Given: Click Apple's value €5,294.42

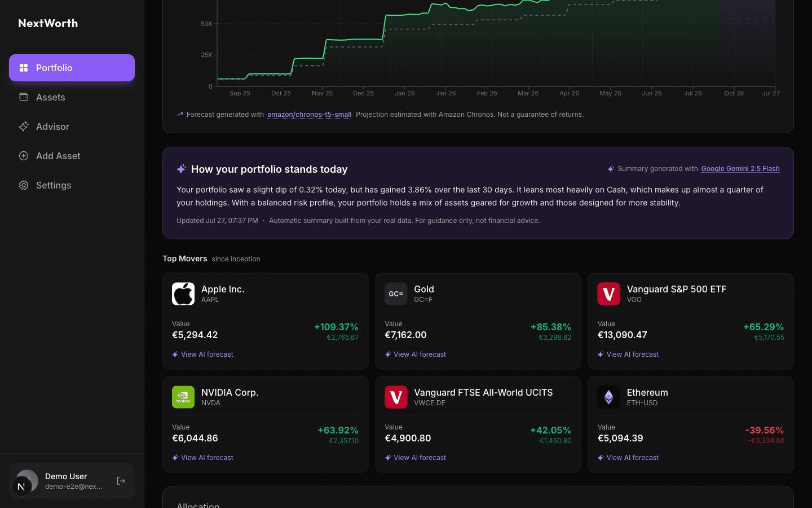Looking at the screenshot, I should (x=195, y=335).
